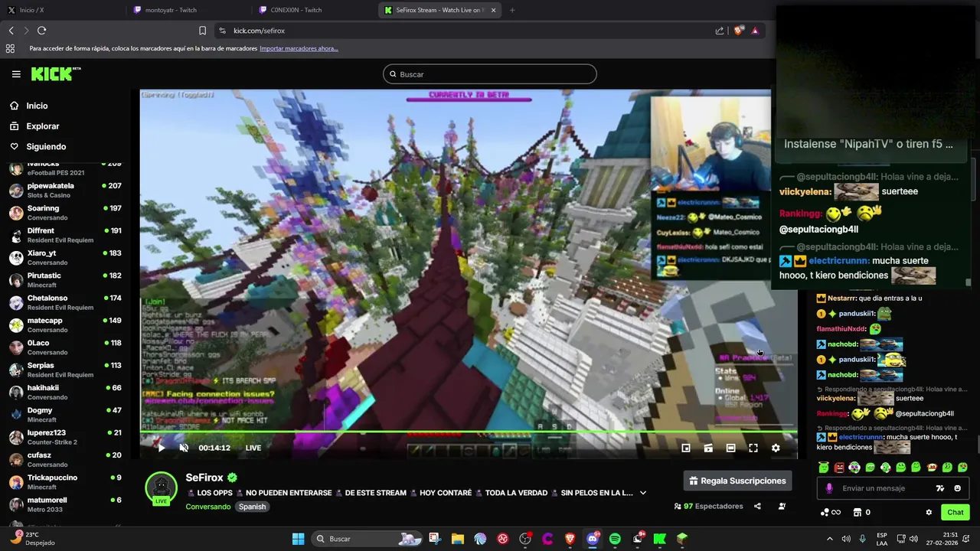Open chat settings gear
This screenshot has width=980, height=551.
click(929, 512)
